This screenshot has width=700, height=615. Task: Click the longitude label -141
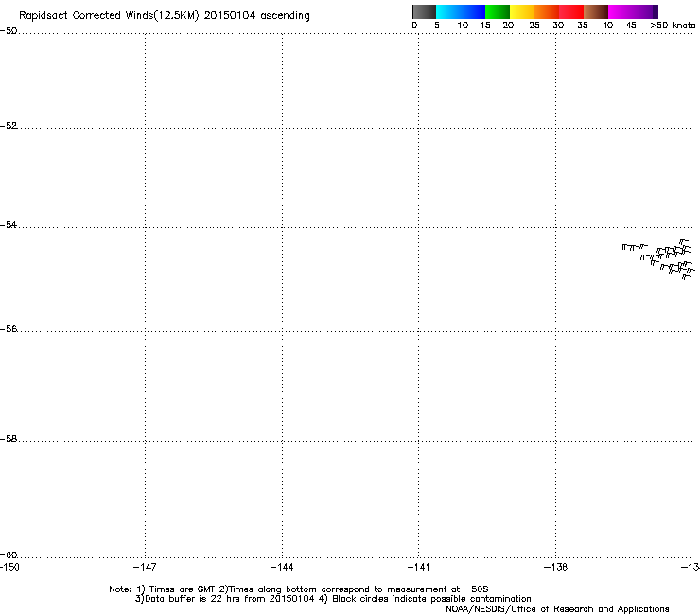[419, 567]
